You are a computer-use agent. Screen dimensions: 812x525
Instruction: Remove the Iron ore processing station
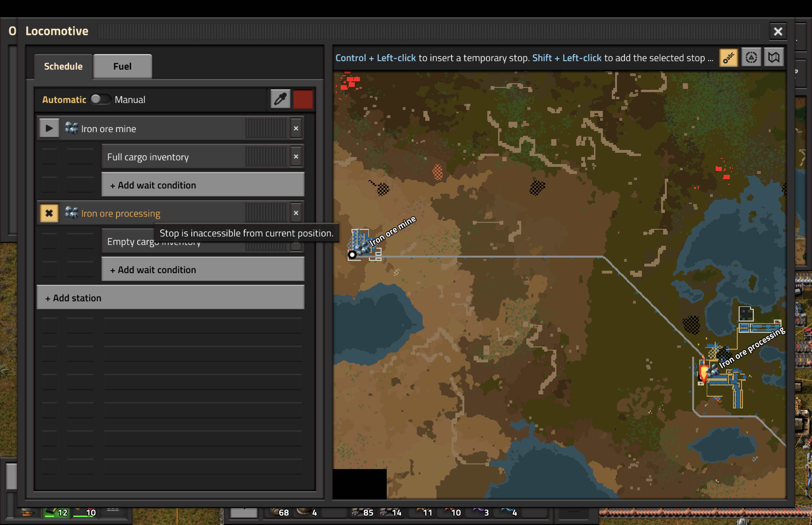[x=296, y=213]
